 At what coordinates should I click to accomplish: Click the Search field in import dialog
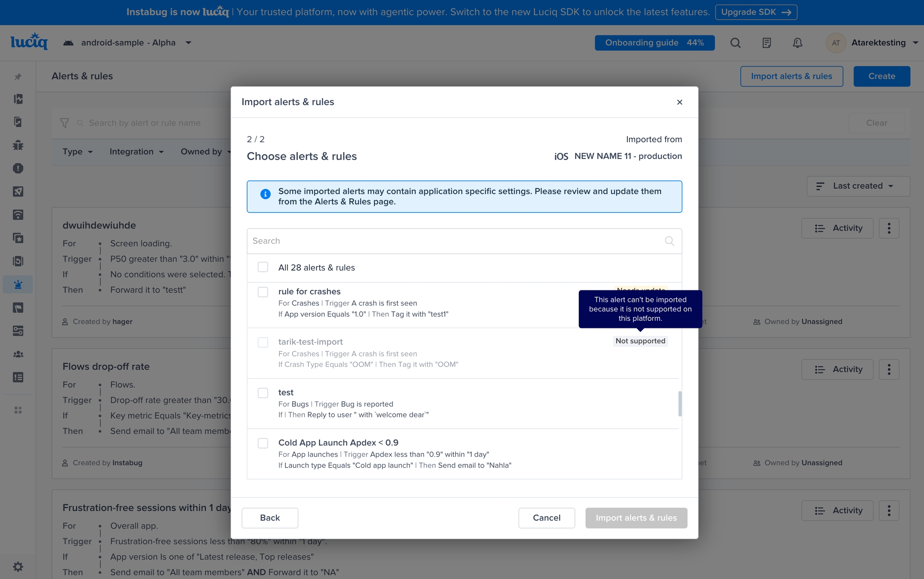[x=457, y=241]
